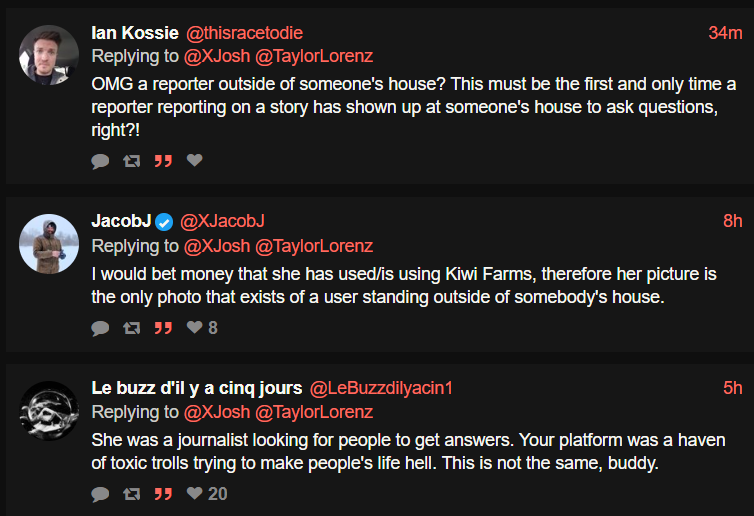View Le buzz d'il y a cinq jours avatar
Viewport: 754px width, 516px height.
[48, 409]
